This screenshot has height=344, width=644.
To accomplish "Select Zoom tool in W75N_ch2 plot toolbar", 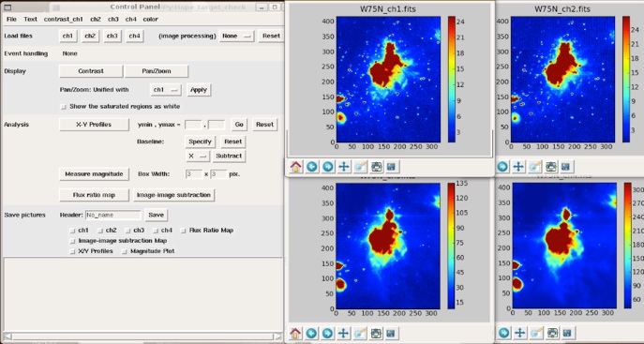I will [534, 167].
